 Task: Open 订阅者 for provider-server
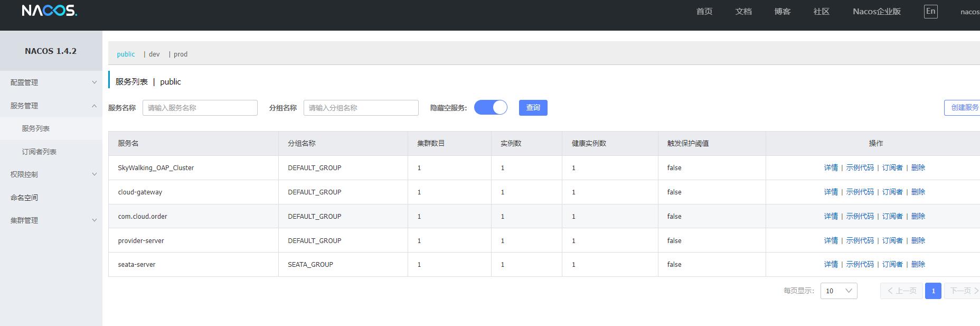(x=893, y=240)
